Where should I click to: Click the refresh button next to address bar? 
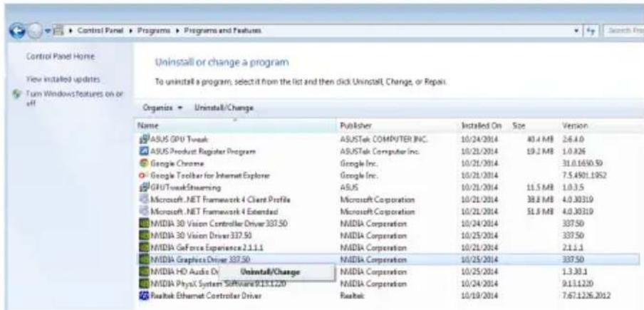(592, 31)
